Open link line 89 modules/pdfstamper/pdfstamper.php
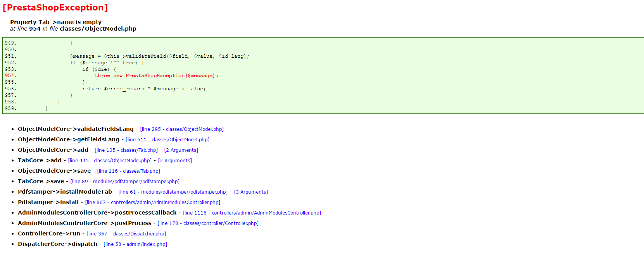This screenshot has height=273, width=644. pyautogui.click(x=125, y=182)
